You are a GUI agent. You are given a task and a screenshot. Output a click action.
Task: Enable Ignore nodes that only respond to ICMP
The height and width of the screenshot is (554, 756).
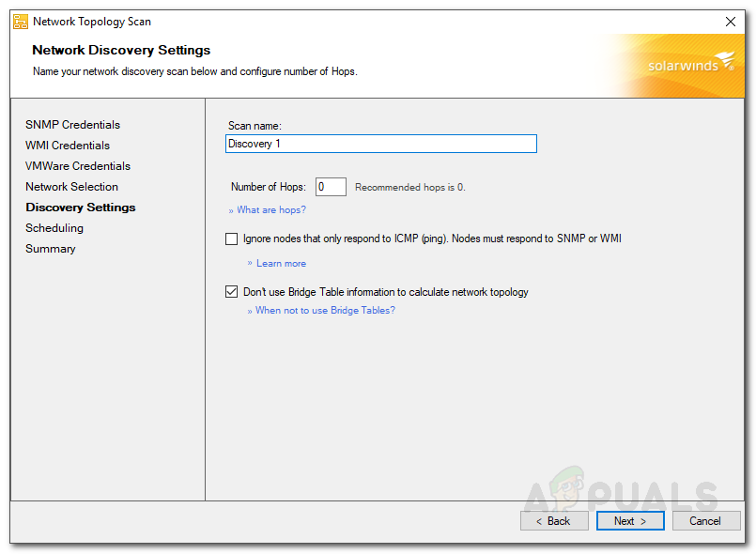tap(232, 239)
